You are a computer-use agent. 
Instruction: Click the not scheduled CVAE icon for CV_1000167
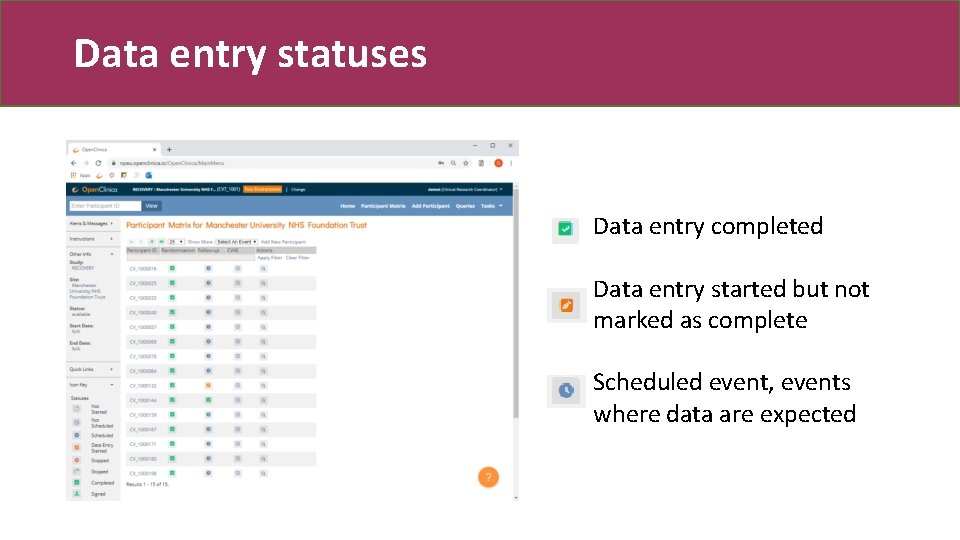237,429
